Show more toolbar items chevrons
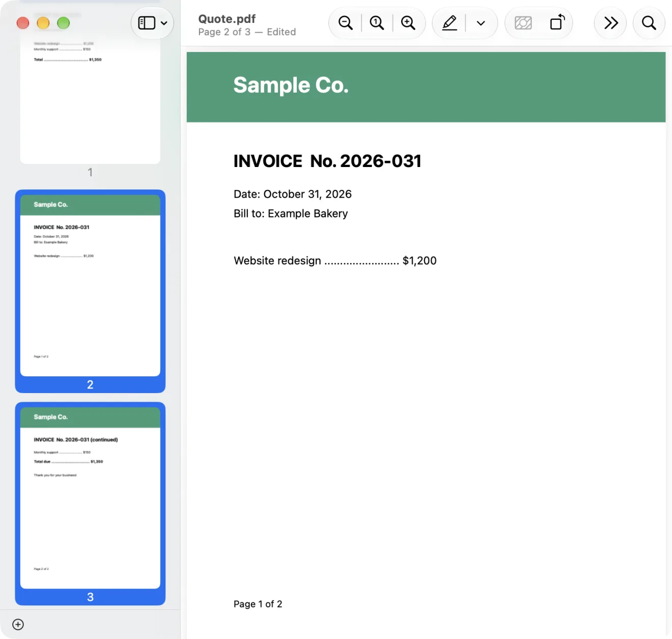This screenshot has width=672, height=639. coord(611,23)
